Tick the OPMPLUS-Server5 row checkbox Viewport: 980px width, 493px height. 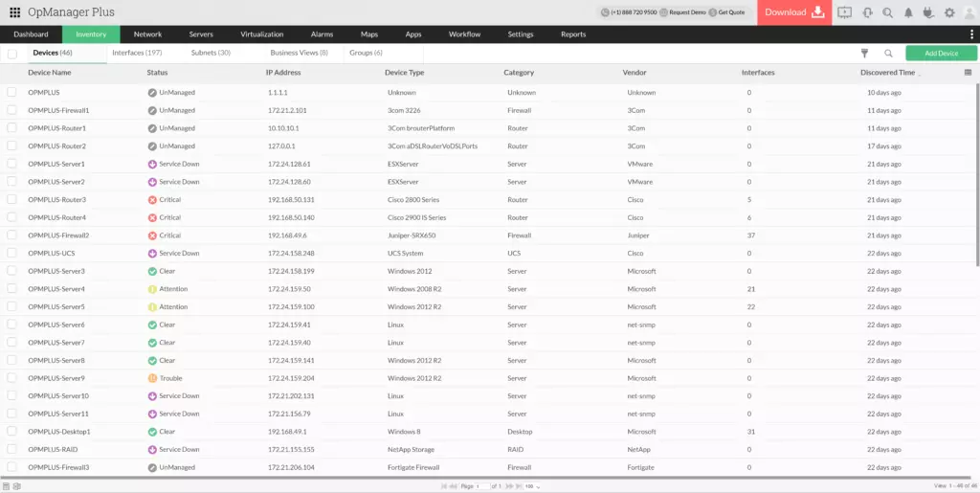click(11, 306)
